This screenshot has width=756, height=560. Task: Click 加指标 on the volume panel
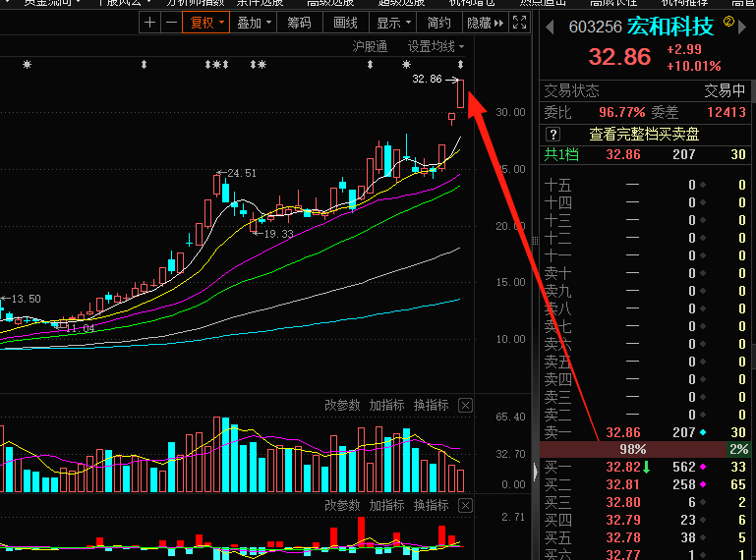[386, 406]
